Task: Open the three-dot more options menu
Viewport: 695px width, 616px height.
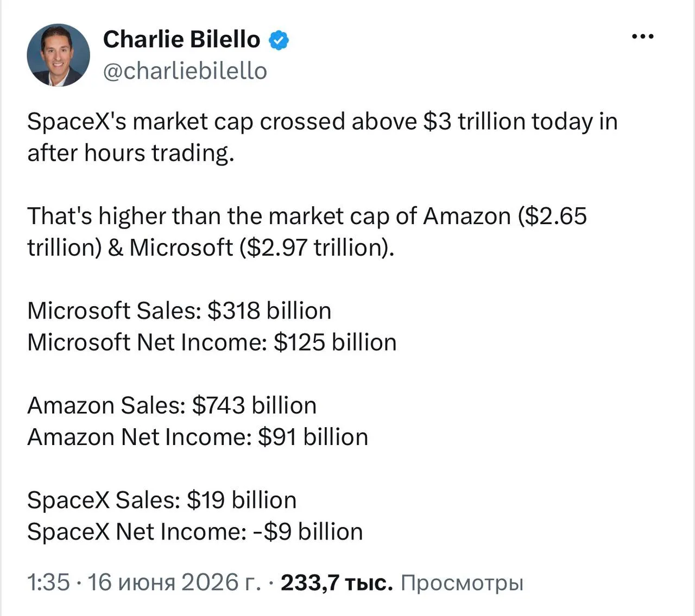Action: (x=643, y=37)
